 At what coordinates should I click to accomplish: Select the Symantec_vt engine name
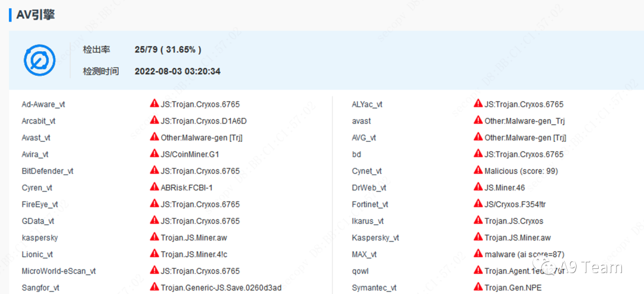(374, 288)
